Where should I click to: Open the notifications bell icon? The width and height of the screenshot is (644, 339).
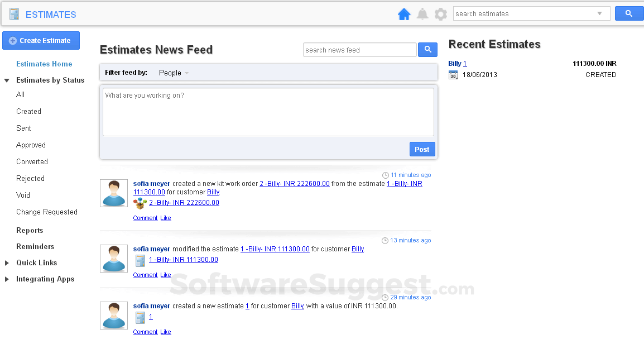(x=422, y=13)
